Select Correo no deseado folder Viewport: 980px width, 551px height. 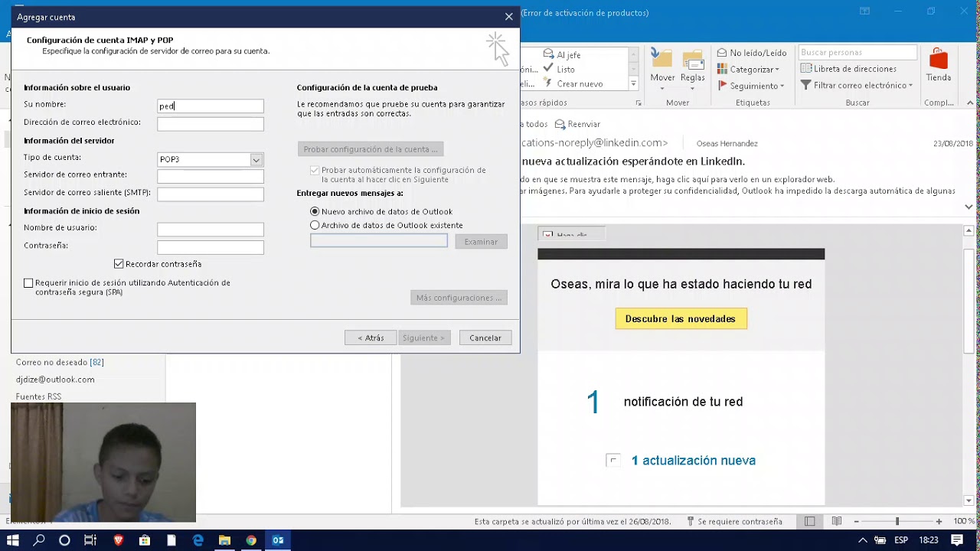point(60,362)
